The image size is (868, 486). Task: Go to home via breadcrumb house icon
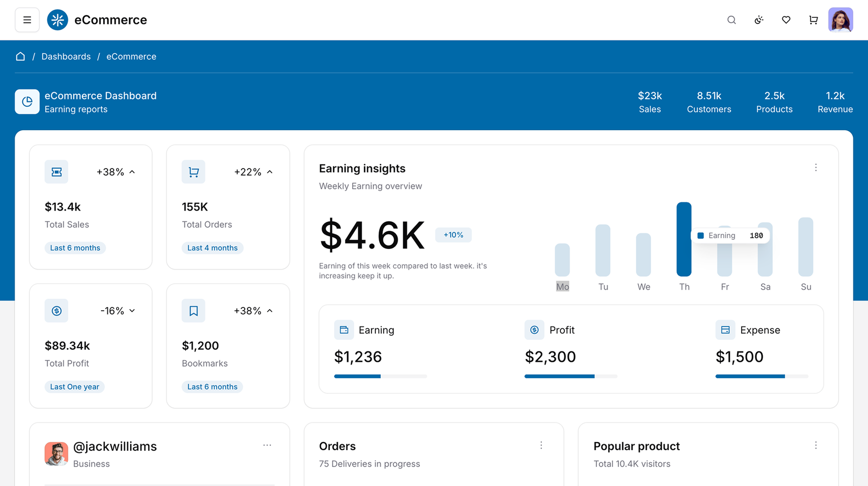[21, 56]
